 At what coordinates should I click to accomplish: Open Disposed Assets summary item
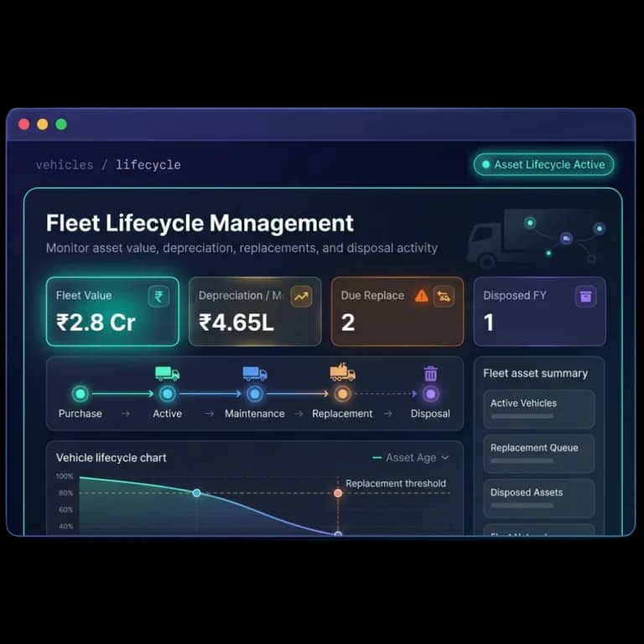539,498
